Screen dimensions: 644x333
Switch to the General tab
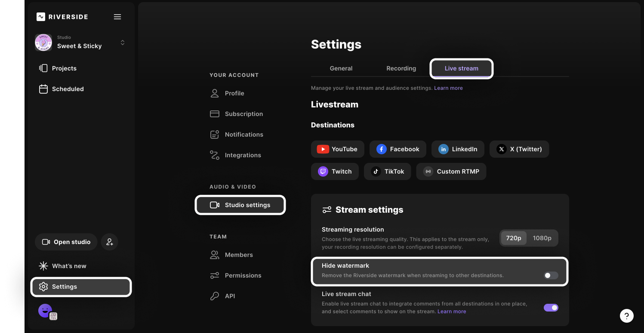point(341,68)
